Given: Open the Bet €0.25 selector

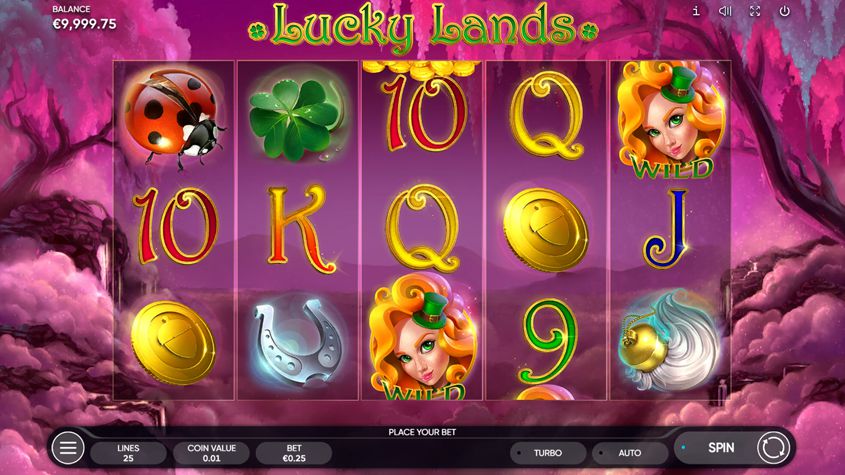Looking at the screenshot, I should click(x=294, y=453).
